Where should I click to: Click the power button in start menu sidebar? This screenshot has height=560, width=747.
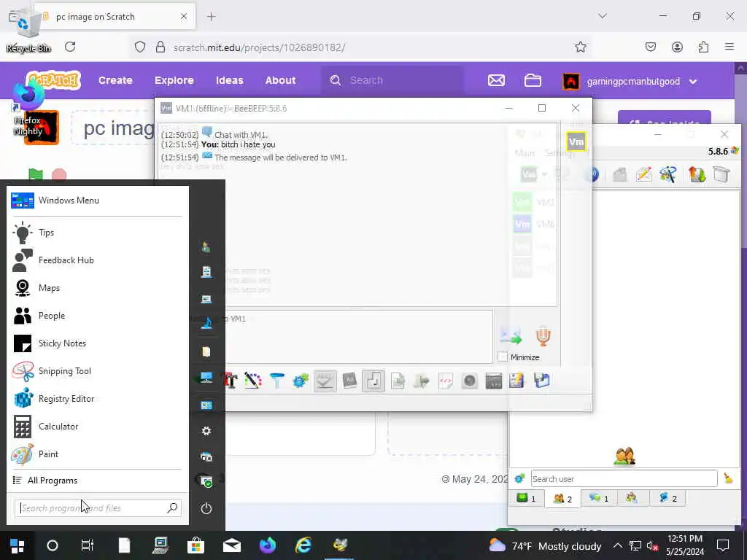pos(206,508)
